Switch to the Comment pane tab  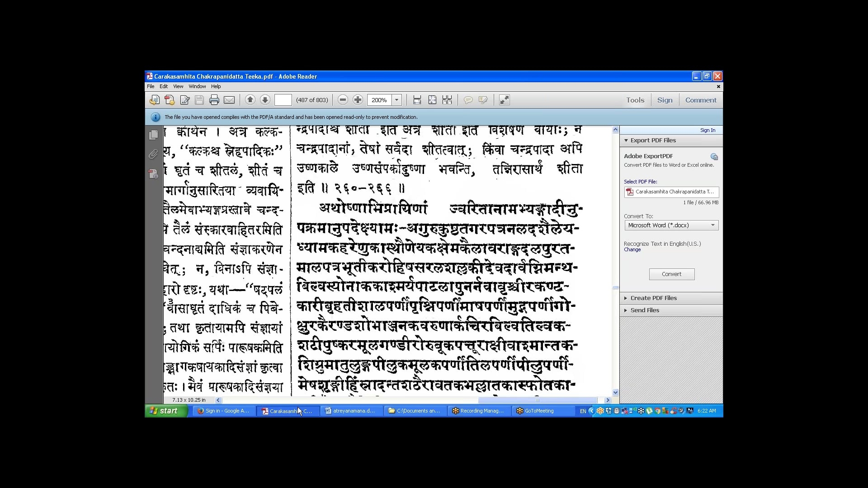click(x=700, y=100)
